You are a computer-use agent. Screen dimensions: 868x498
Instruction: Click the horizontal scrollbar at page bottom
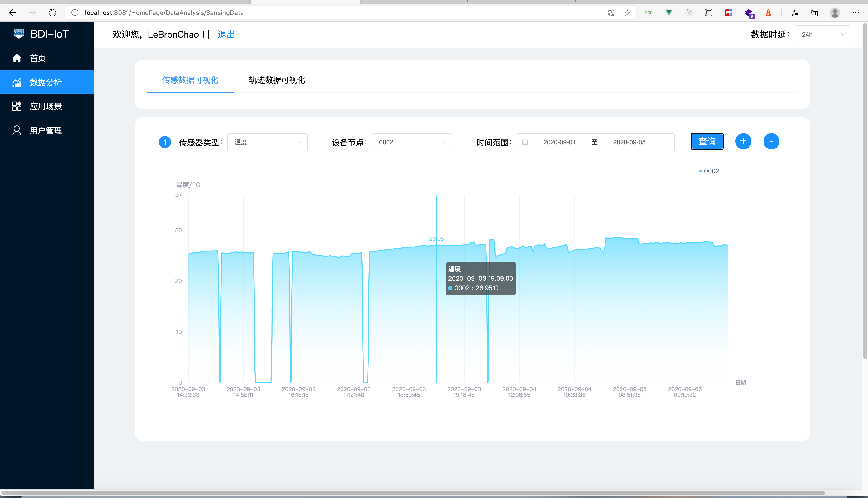(x=410, y=493)
